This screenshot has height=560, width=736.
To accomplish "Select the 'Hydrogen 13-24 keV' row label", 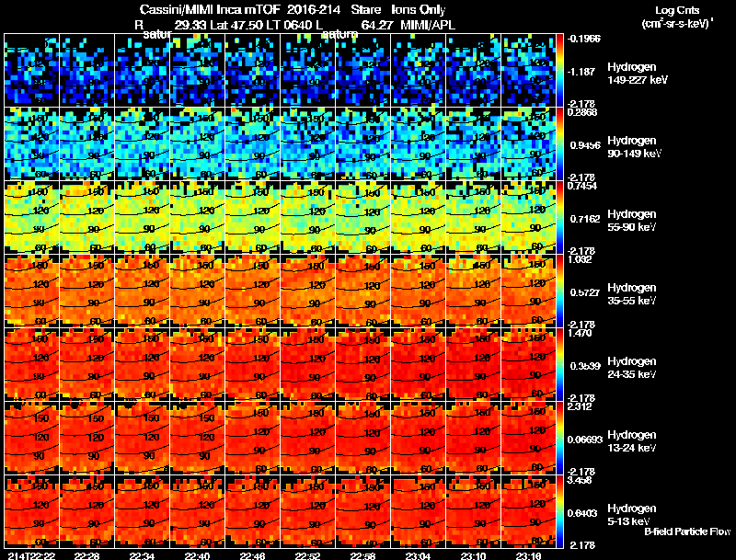I will tap(632, 441).
